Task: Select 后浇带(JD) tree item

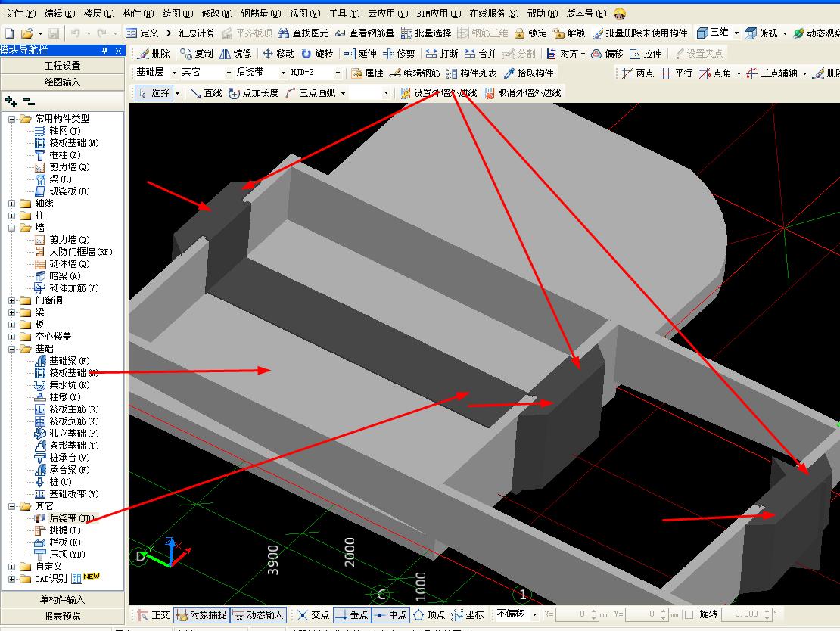Action: [x=65, y=518]
